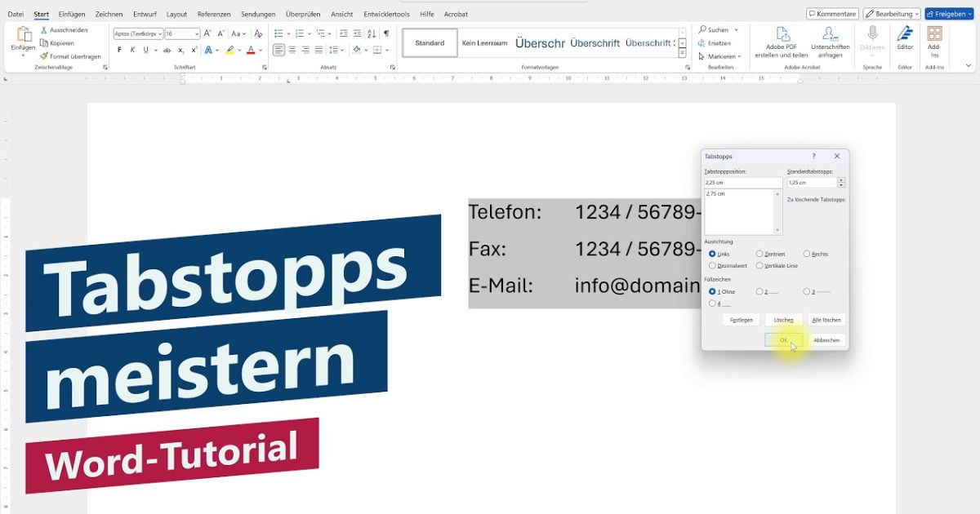Select the Zentriert alignment radio button

[759, 254]
